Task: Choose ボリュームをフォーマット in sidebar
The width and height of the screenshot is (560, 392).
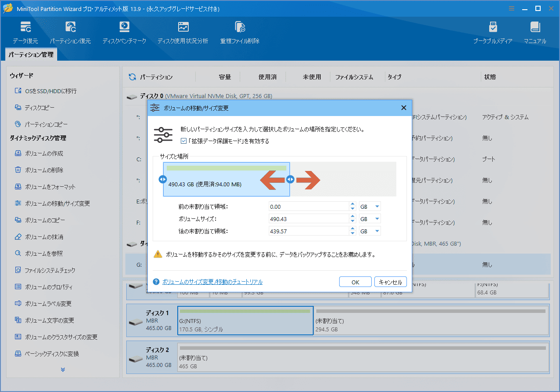Action: [x=45, y=187]
